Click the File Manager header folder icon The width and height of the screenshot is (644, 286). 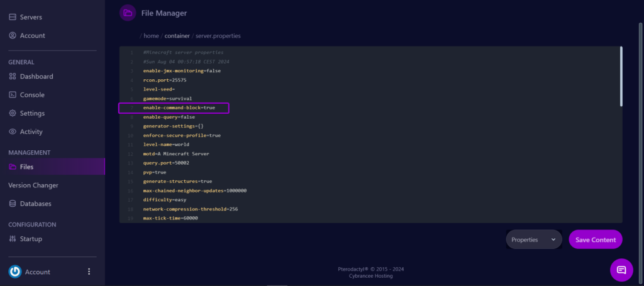(x=128, y=13)
